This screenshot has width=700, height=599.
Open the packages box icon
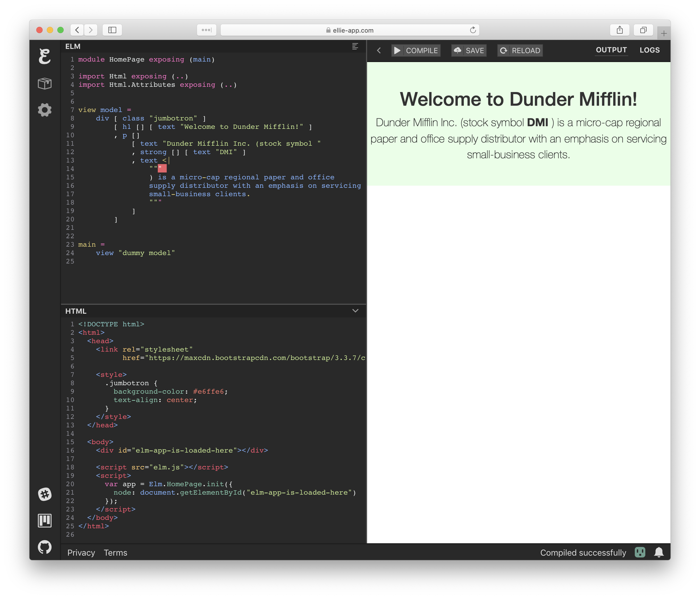[45, 83]
